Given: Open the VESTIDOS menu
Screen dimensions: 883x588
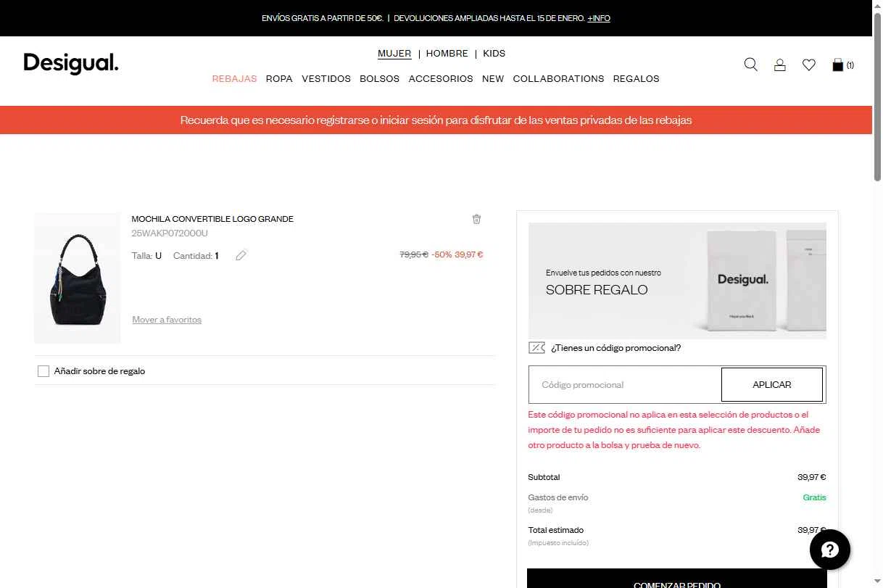Looking at the screenshot, I should pyautogui.click(x=326, y=79).
